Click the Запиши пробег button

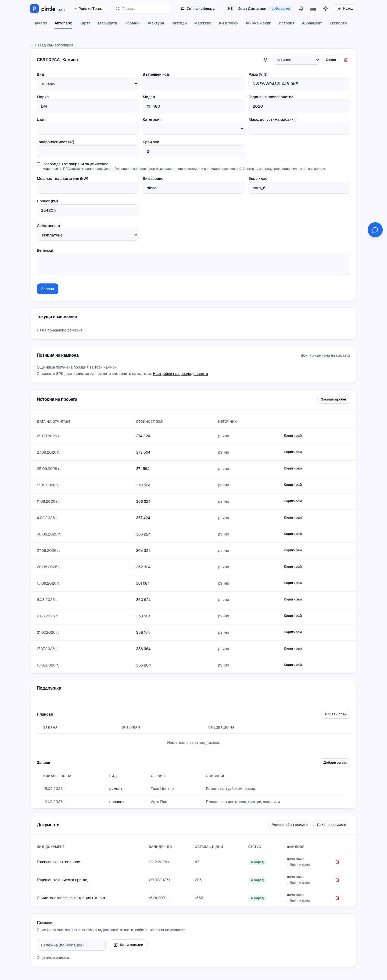[x=334, y=399]
